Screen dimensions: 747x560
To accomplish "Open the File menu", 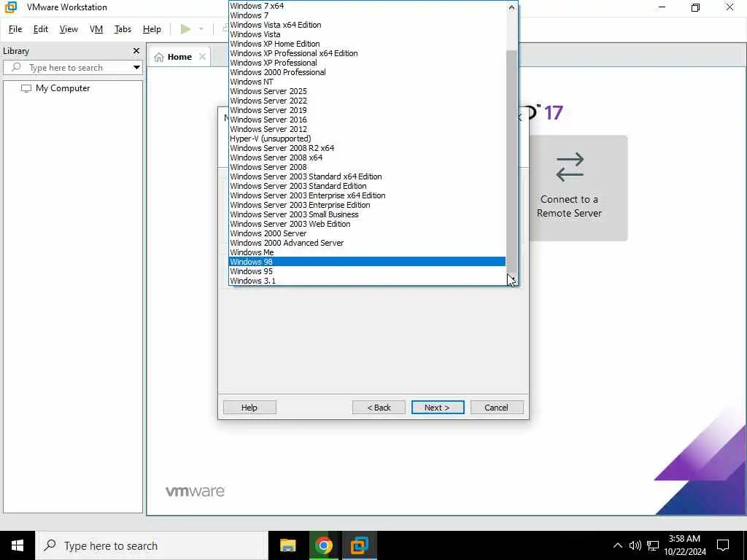I will coord(15,29).
